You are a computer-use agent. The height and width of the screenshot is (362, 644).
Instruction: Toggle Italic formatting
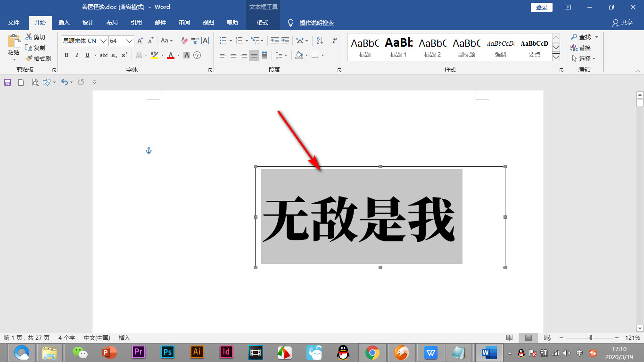click(x=77, y=55)
